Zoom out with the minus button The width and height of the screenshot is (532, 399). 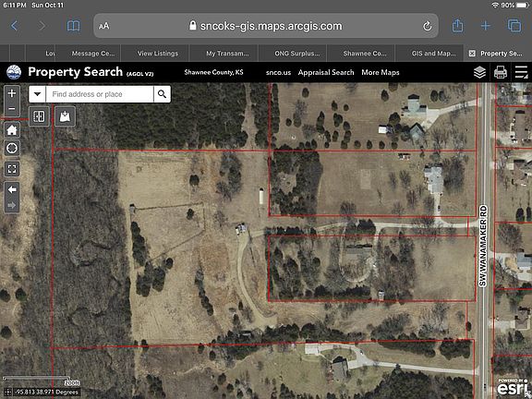coord(12,109)
